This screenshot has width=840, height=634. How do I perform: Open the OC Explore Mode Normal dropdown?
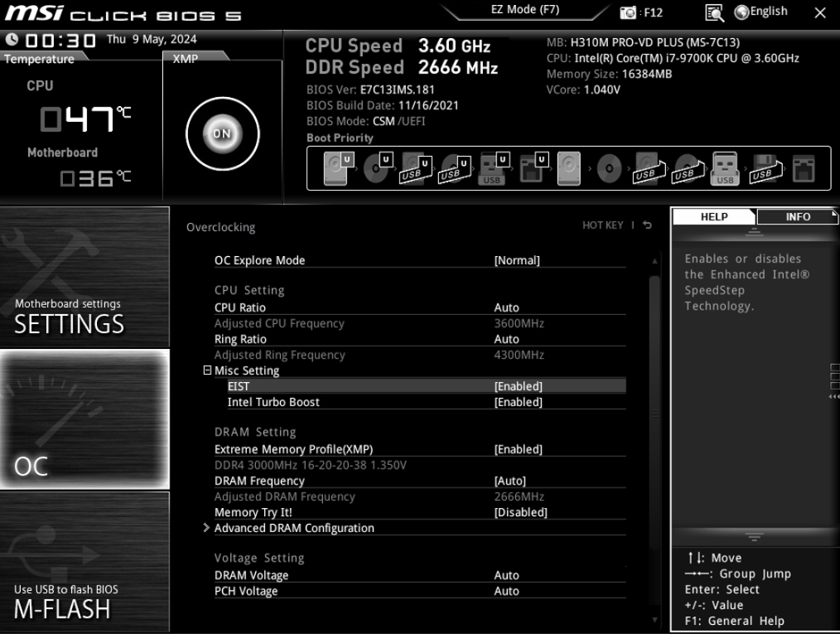pos(517,260)
